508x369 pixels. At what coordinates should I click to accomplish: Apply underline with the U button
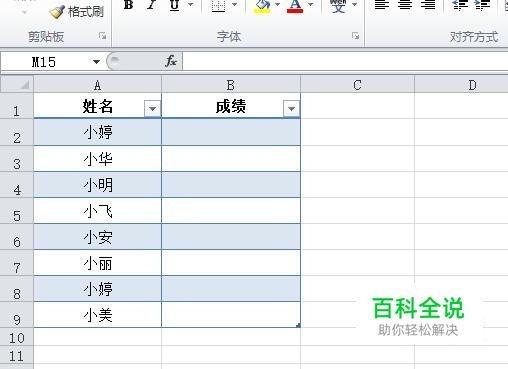click(174, 5)
